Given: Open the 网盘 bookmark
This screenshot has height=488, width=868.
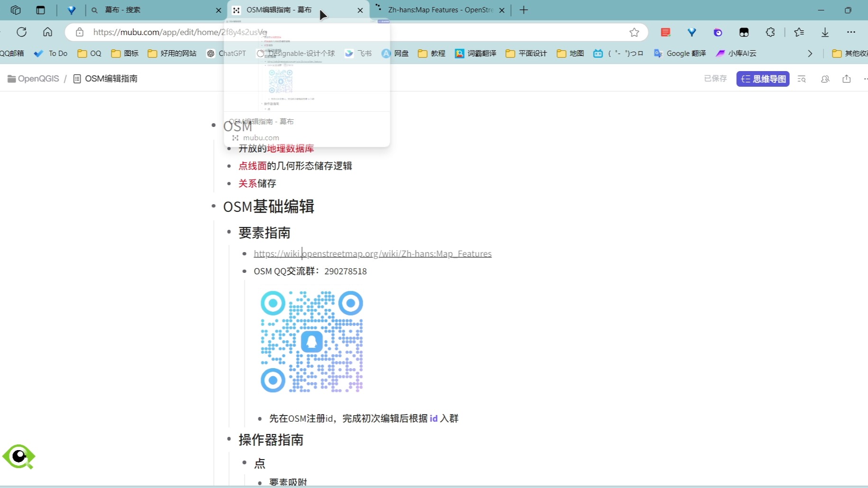Looking at the screenshot, I should tap(395, 54).
